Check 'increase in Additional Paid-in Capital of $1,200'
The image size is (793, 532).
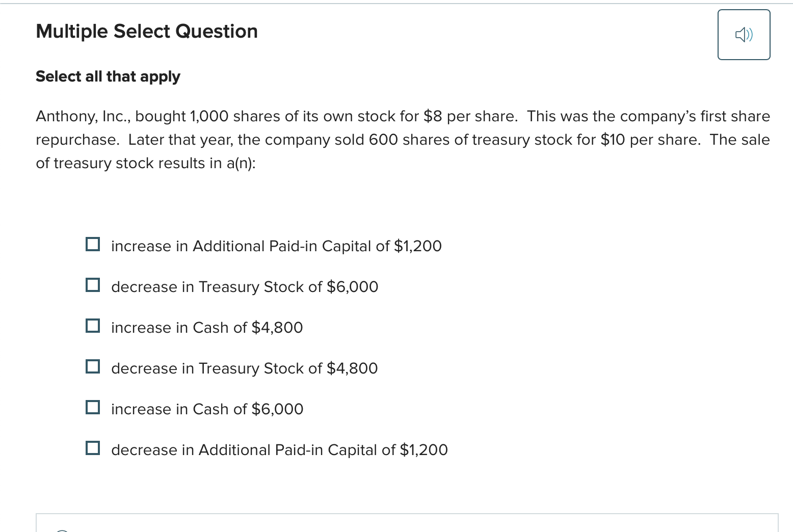pyautogui.click(x=93, y=244)
